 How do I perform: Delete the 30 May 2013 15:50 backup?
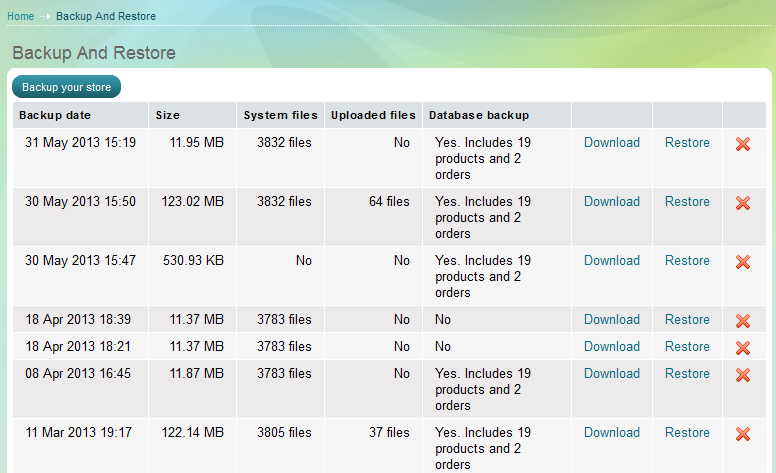point(743,203)
